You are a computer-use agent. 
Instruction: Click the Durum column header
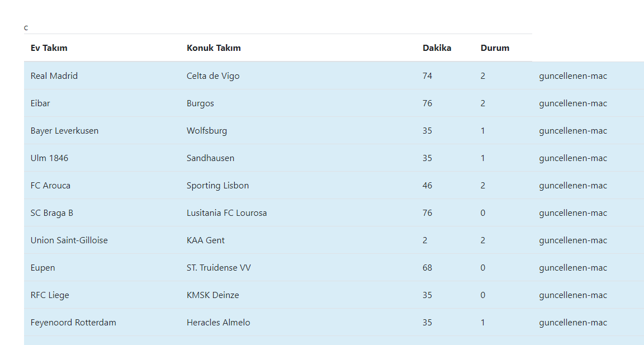click(495, 48)
